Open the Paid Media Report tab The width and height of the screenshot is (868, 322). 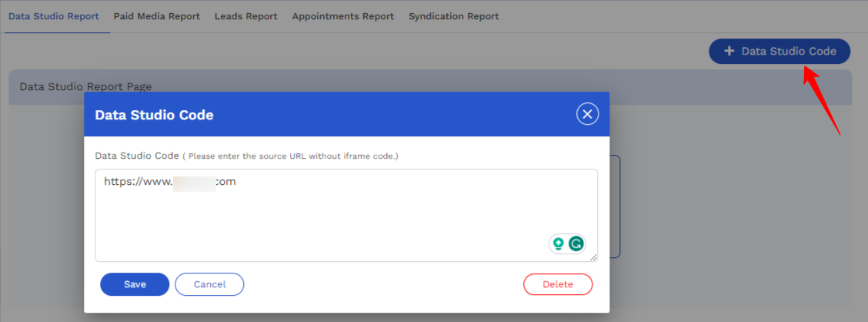pyautogui.click(x=157, y=16)
